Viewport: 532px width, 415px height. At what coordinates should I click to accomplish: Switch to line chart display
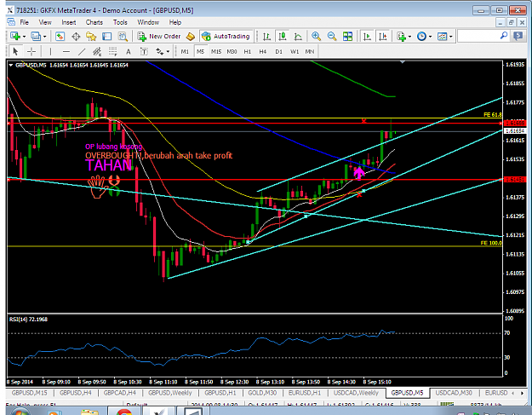tap(298, 36)
